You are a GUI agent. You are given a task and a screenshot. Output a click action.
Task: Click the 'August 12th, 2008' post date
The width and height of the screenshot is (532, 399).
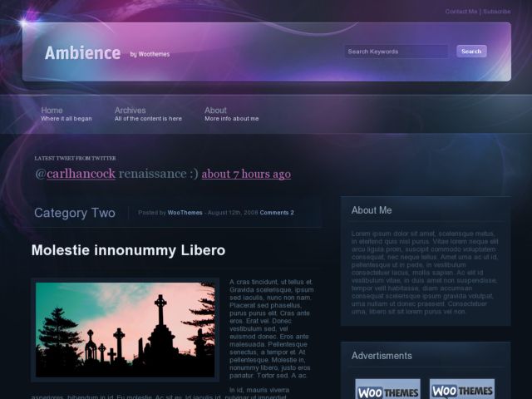pos(233,213)
